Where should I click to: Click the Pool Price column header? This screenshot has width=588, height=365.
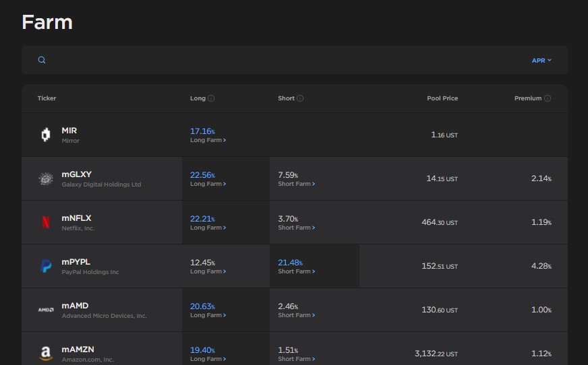442,98
